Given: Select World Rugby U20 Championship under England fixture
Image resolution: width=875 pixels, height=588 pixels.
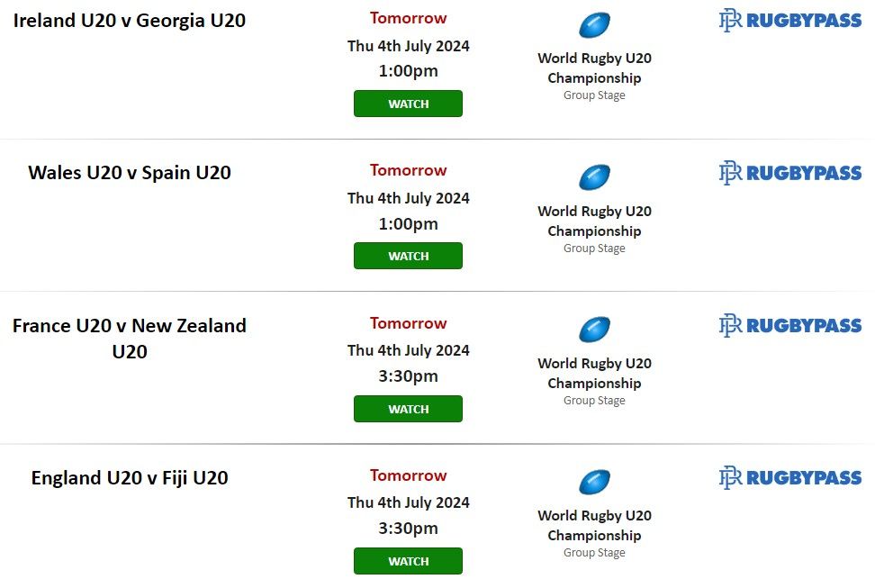Looking at the screenshot, I should 594,526.
